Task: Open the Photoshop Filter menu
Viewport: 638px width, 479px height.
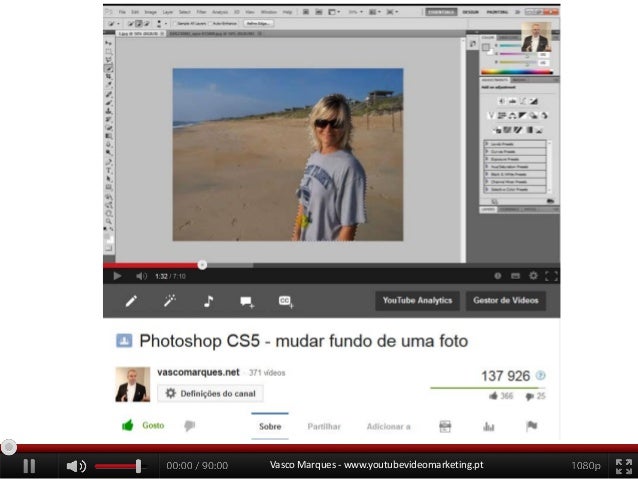Action: [201, 12]
